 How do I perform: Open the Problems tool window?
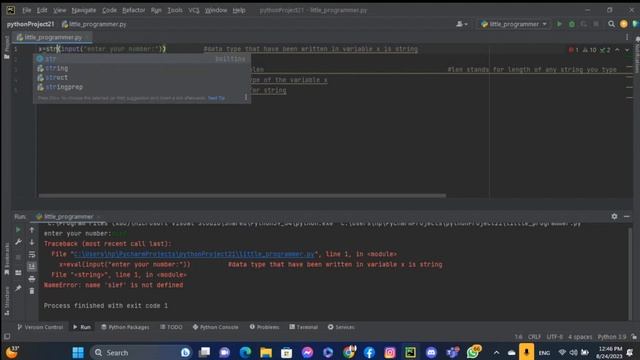pyautogui.click(x=264, y=327)
